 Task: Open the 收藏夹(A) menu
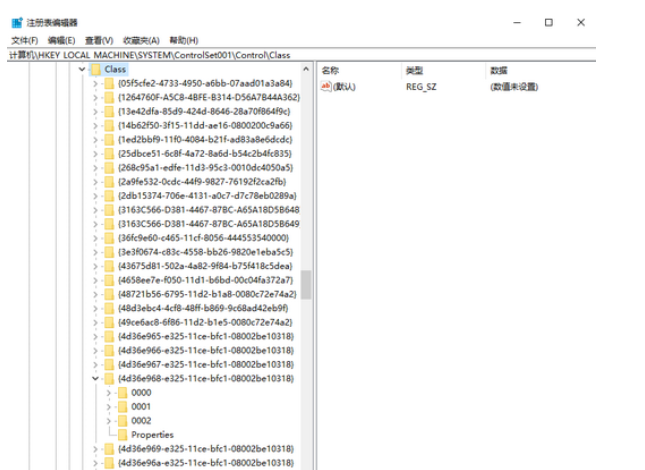coord(141,40)
